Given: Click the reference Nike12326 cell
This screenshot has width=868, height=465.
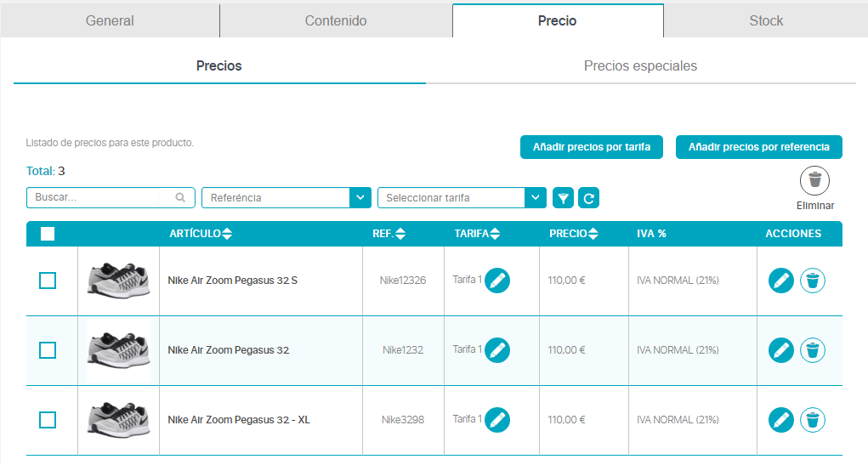Looking at the screenshot, I should pos(403,281).
